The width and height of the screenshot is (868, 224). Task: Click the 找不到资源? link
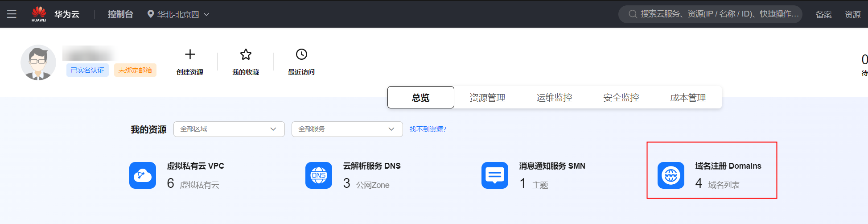(x=428, y=129)
